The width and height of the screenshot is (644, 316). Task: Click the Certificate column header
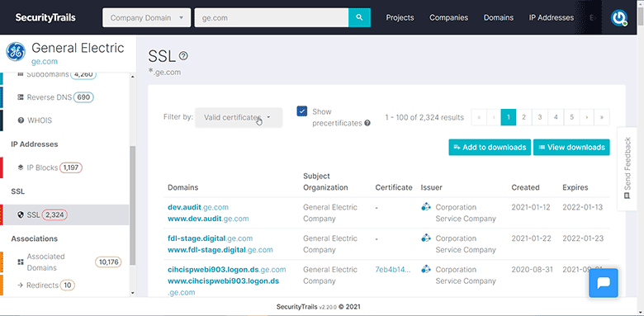pos(394,187)
